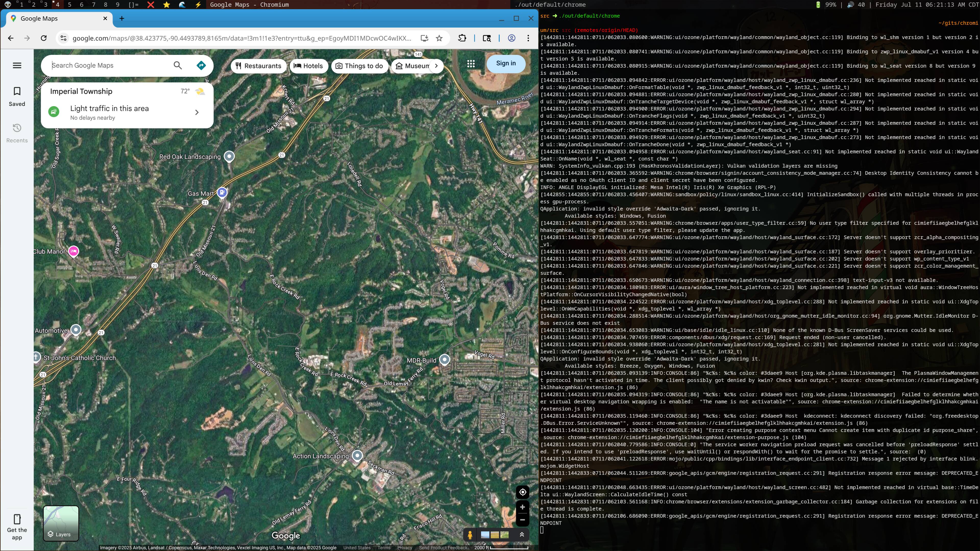Screen dimensions: 980x551
Task: Open the Saved places panel
Action: (17, 97)
